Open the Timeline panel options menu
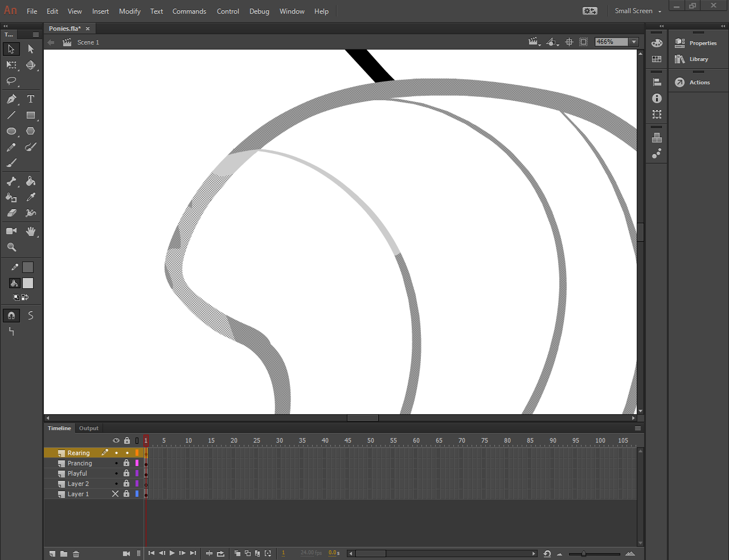Image resolution: width=729 pixels, height=560 pixels. tap(638, 428)
